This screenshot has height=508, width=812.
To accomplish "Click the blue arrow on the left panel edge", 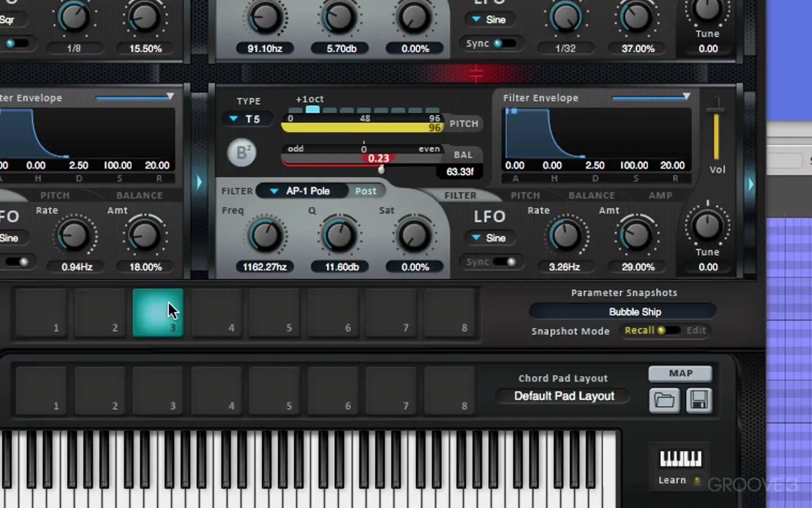I will [200, 182].
